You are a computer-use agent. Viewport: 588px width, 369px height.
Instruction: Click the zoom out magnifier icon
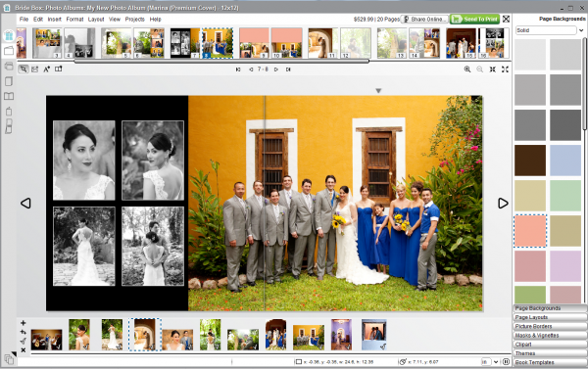click(479, 69)
